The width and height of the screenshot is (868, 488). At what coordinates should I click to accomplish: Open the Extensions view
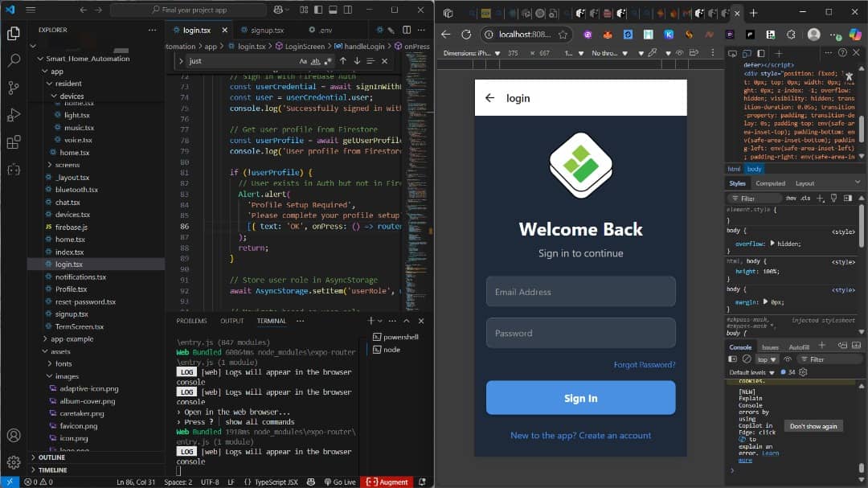tap(14, 142)
